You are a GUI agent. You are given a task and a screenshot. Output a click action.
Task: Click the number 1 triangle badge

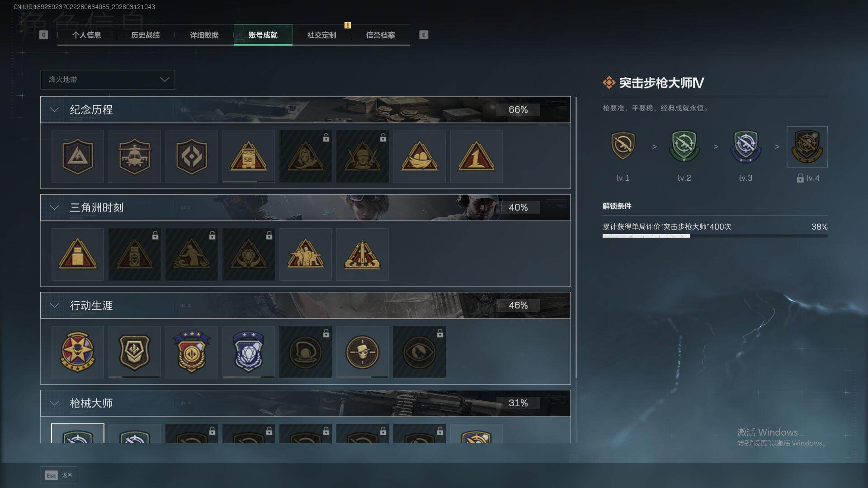pos(476,156)
